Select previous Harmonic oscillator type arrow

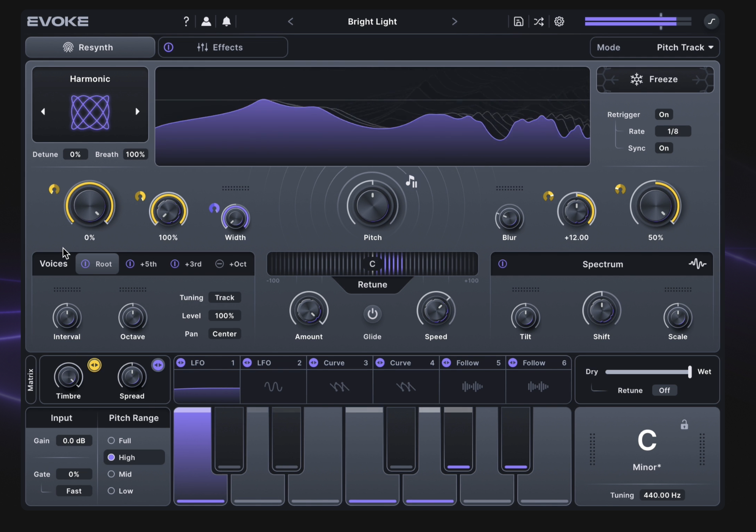click(43, 112)
